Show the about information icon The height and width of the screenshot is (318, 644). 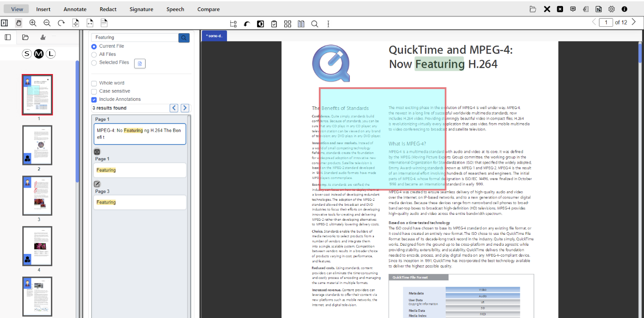tap(624, 9)
